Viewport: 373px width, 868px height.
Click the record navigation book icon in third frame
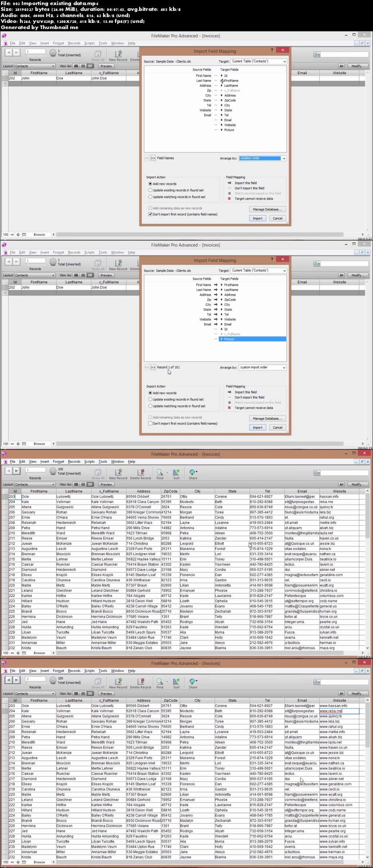click(13, 470)
